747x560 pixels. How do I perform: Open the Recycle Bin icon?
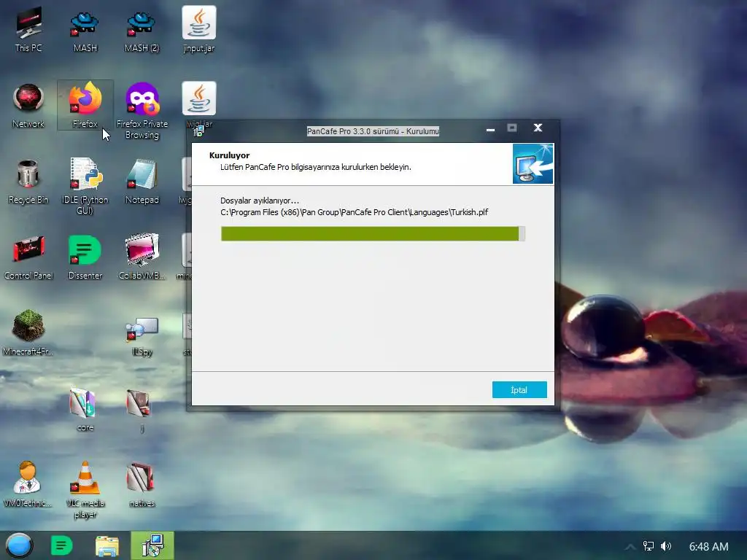(28, 182)
